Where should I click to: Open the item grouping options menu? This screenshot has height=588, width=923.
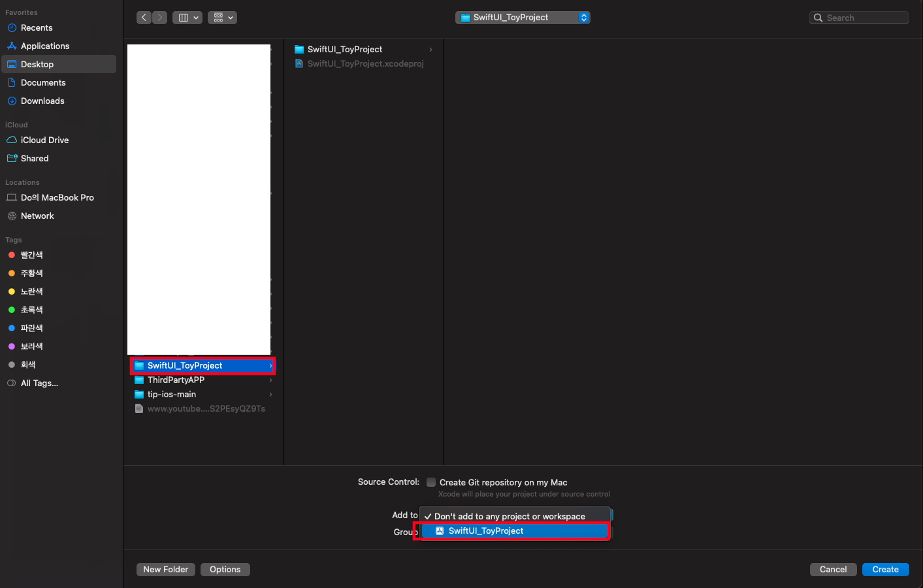(222, 18)
